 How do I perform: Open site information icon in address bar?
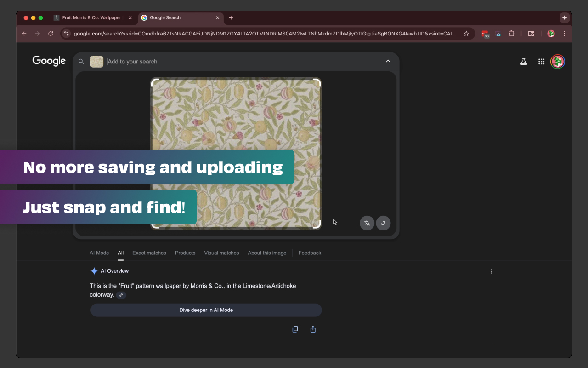(66, 34)
